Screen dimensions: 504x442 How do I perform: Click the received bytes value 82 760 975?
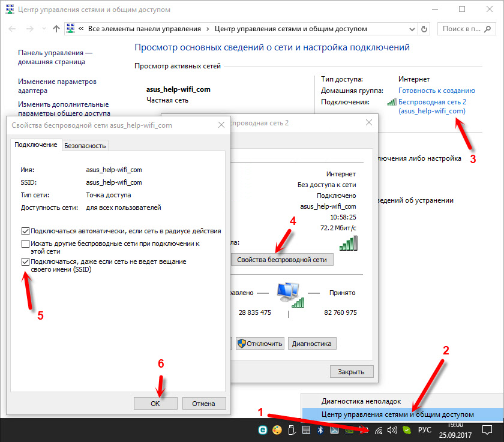click(x=340, y=312)
